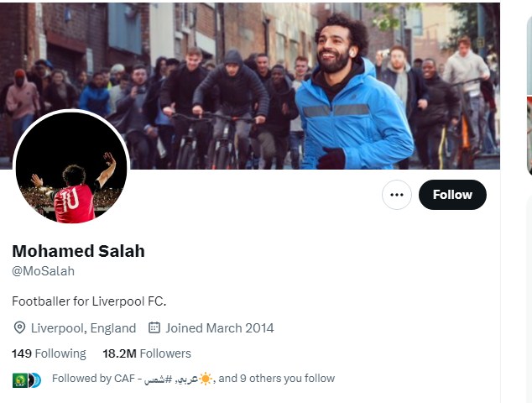
Task: Open the 18.2M Followers list
Action: tap(147, 353)
